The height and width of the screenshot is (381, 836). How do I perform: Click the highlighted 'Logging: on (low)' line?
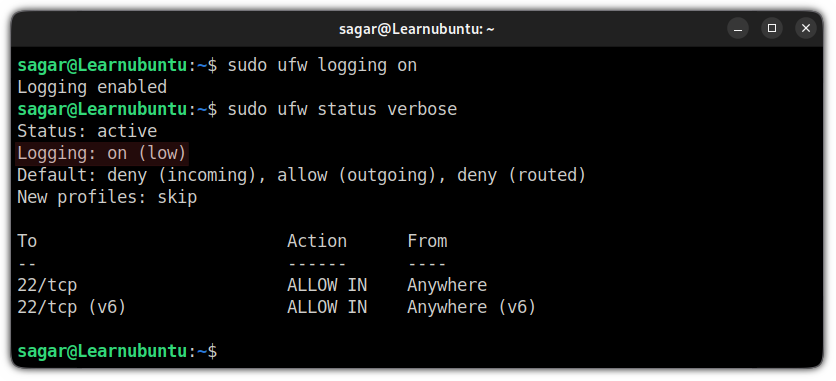[x=102, y=153]
